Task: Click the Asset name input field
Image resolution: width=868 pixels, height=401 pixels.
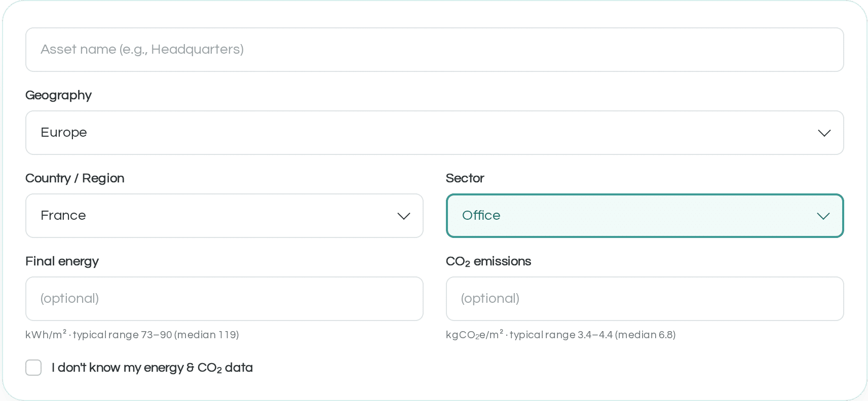Action: (434, 50)
